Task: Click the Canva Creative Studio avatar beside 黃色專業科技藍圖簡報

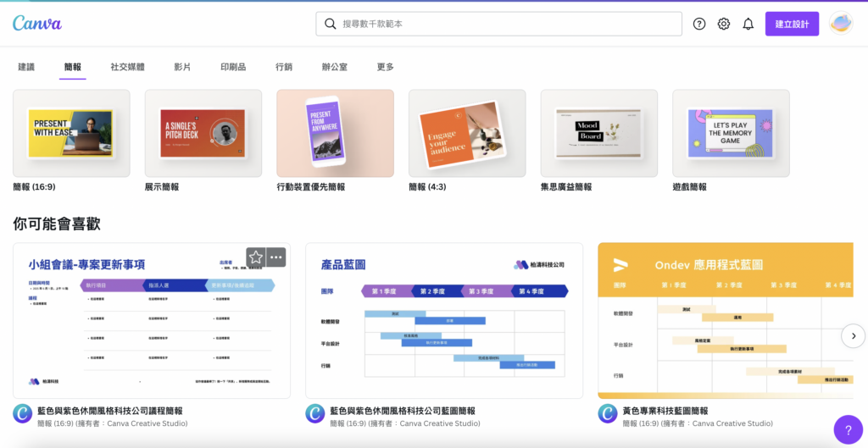Action: click(x=607, y=414)
